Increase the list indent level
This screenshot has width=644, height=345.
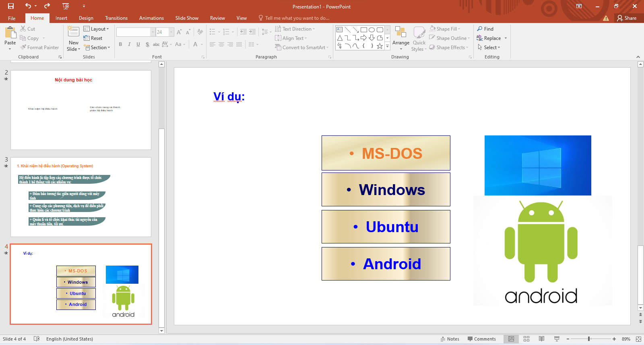coord(252,31)
